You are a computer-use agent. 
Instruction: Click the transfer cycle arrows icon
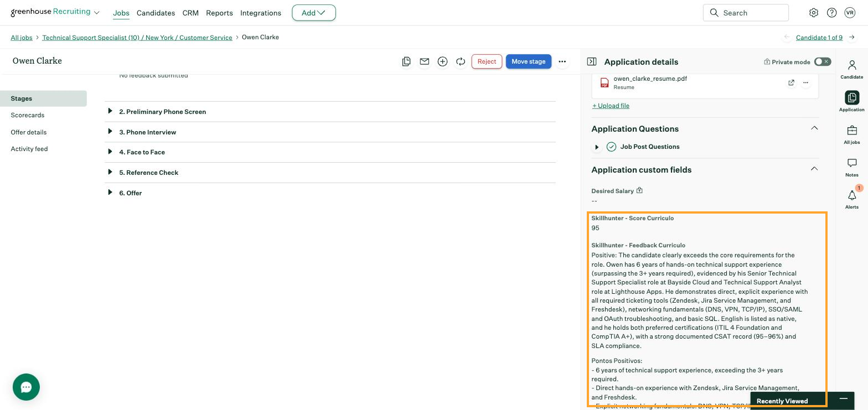click(461, 61)
